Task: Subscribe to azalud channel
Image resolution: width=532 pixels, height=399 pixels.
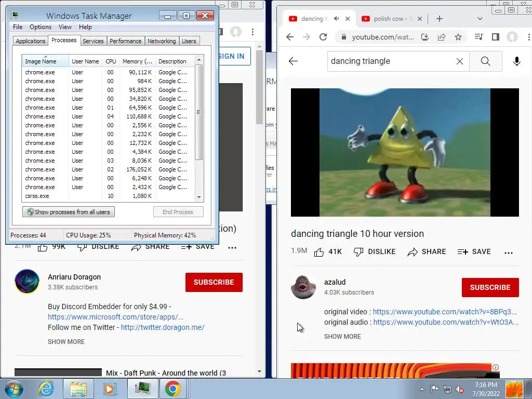Action: click(490, 287)
